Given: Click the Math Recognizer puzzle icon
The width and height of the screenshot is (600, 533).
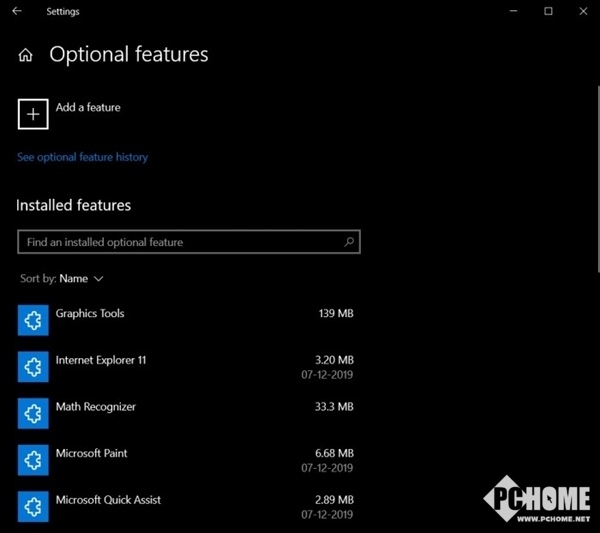Looking at the screenshot, I should 33,413.
